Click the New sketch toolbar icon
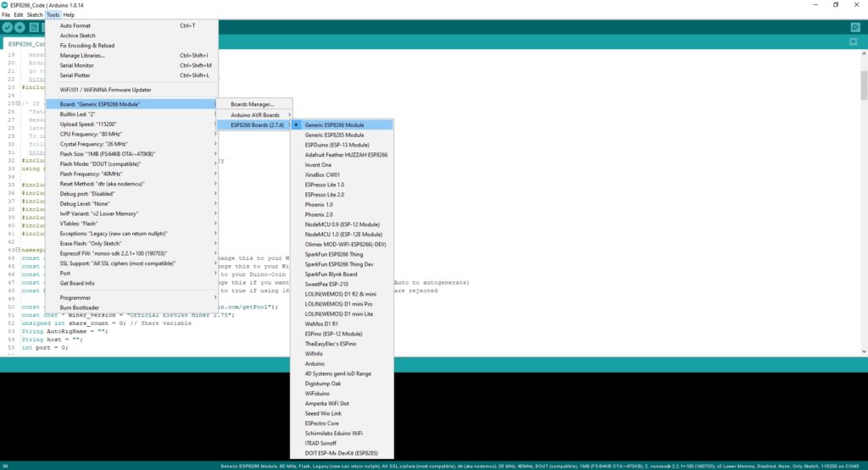The height and width of the screenshot is (470, 868). point(34,27)
